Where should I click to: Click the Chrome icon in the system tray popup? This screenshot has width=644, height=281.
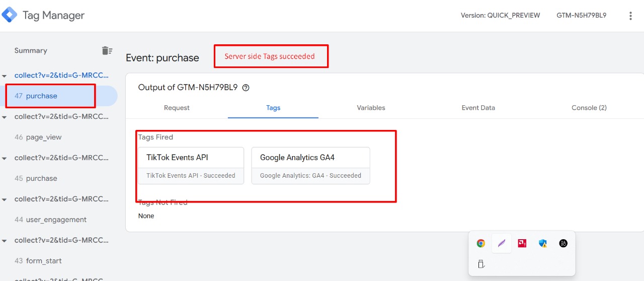[481, 243]
